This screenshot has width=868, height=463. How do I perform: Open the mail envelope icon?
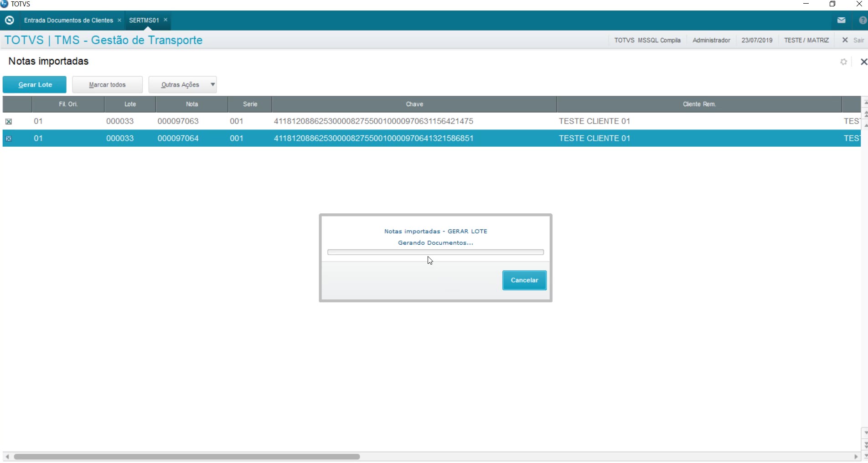(842, 20)
